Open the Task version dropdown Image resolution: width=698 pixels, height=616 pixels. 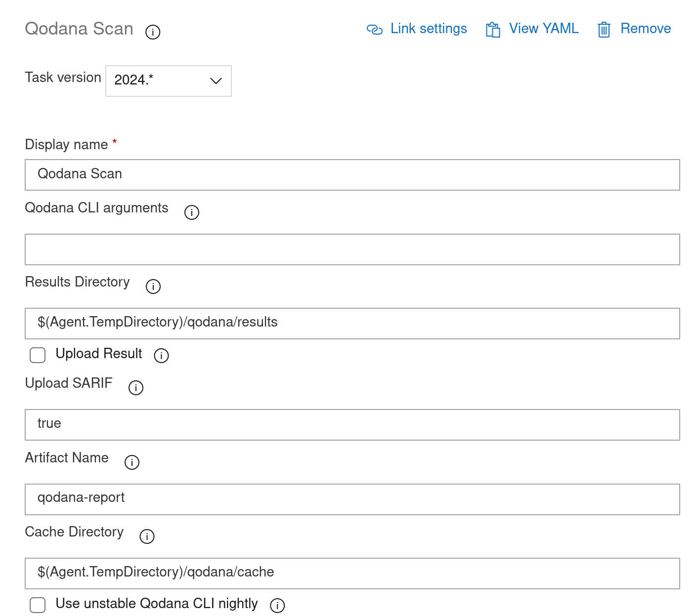tap(169, 81)
